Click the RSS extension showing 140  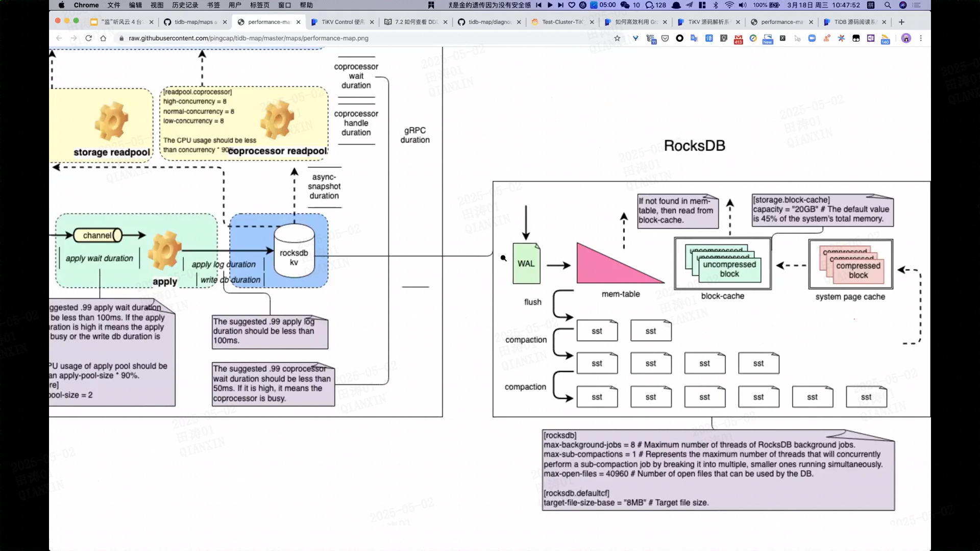885,39
